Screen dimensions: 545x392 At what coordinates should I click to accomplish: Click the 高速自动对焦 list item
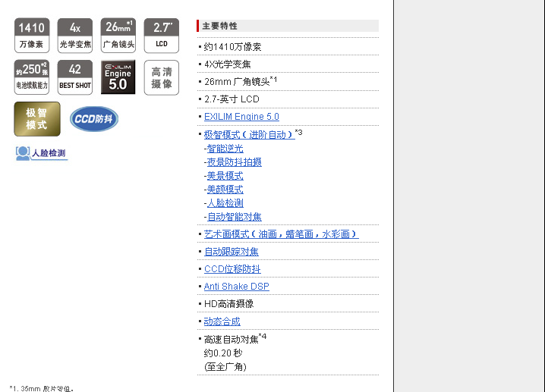pos(235,338)
